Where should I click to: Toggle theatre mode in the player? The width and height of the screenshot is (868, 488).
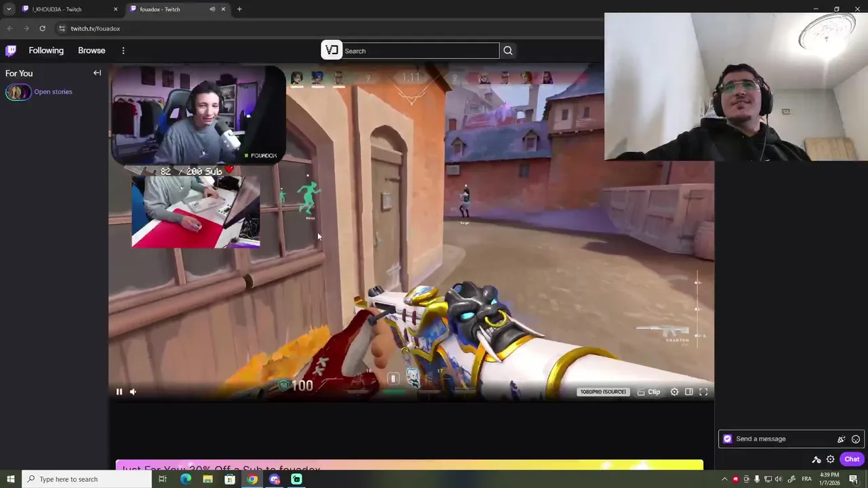click(x=689, y=392)
